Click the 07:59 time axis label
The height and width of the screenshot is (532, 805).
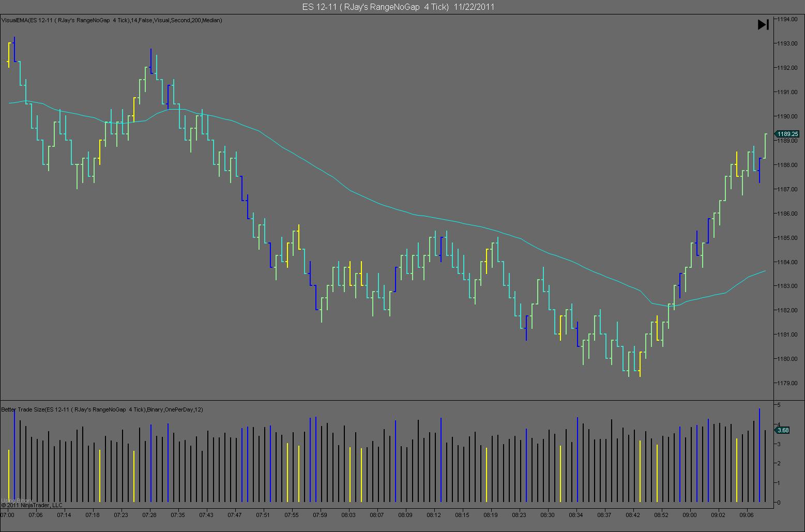tap(320, 515)
